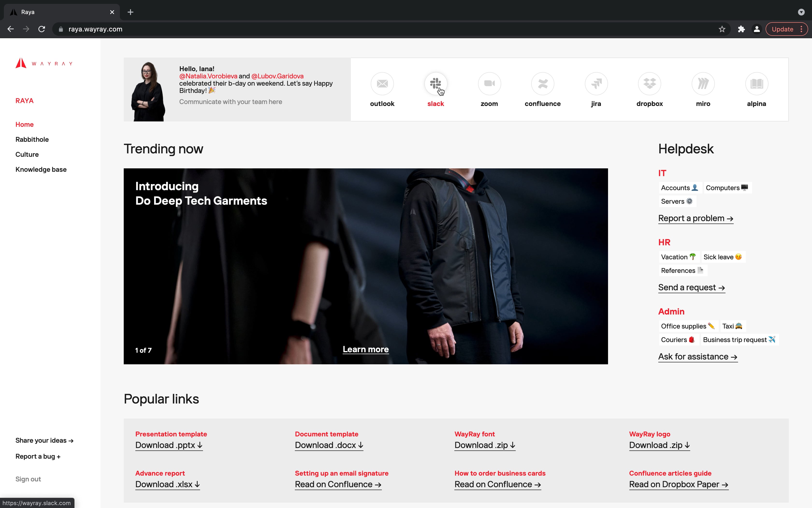Viewport: 812px width, 508px height.
Task: Open the Slack app icon
Action: [x=435, y=84]
